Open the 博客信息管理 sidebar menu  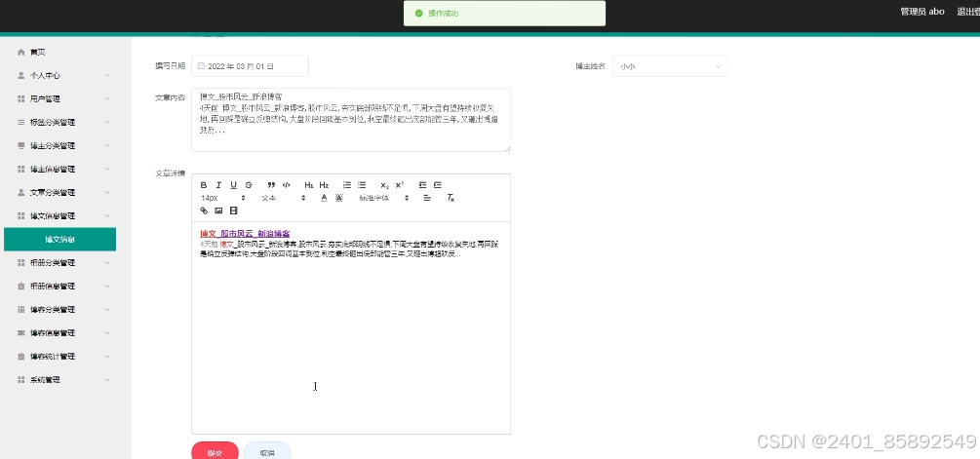click(x=60, y=333)
